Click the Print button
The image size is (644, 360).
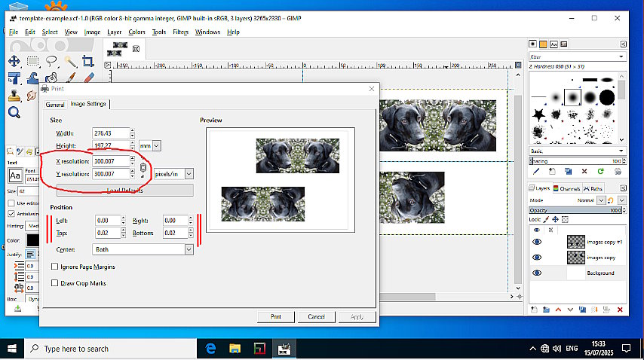point(275,316)
